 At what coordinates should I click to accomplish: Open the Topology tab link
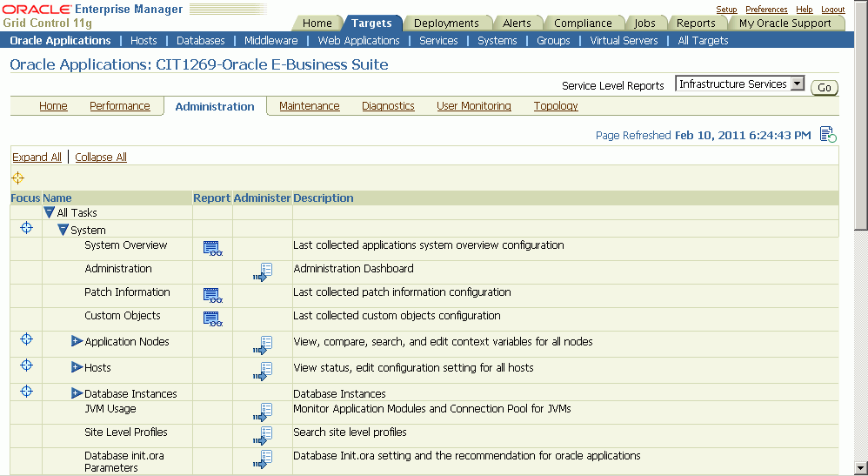556,106
